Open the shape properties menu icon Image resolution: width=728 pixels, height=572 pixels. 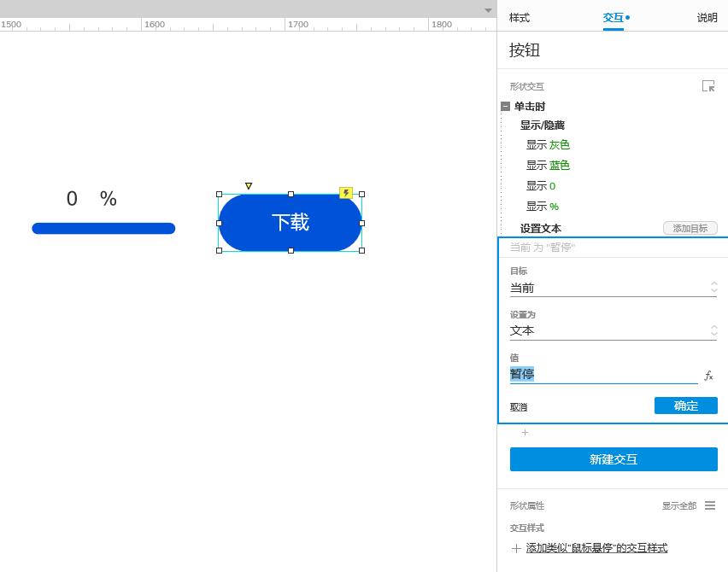(x=710, y=505)
